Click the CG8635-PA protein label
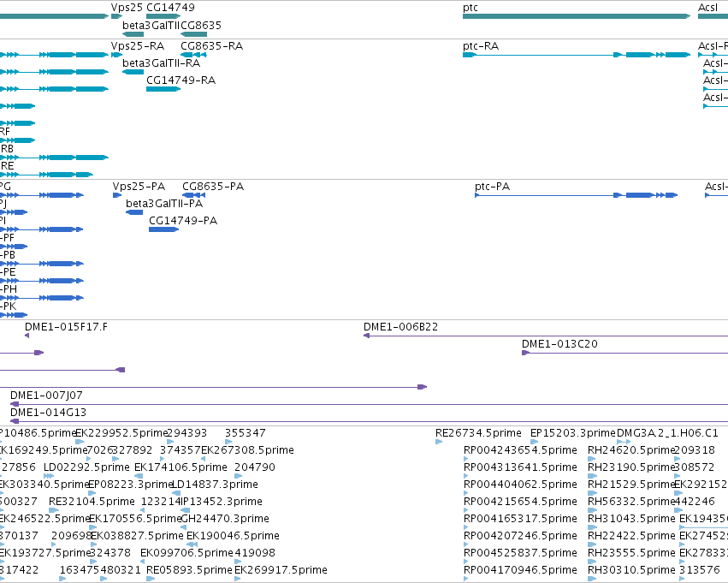The height and width of the screenshot is (583, 728). (x=213, y=187)
